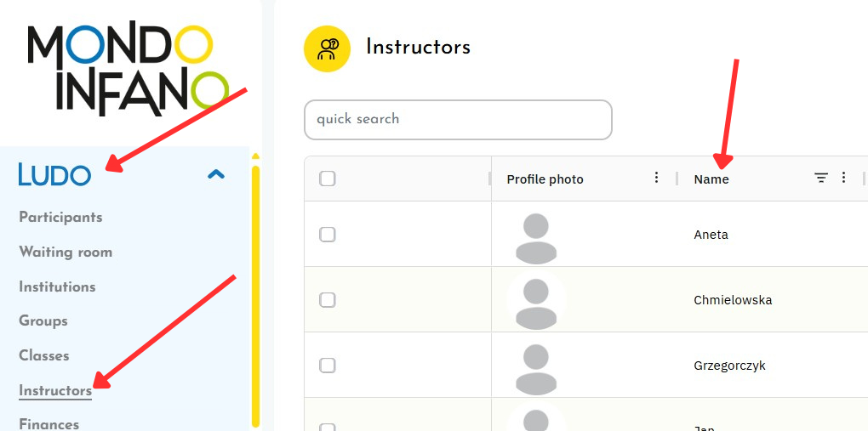The width and height of the screenshot is (868, 431).
Task: Open the Name column filter icon
Action: [821, 178]
